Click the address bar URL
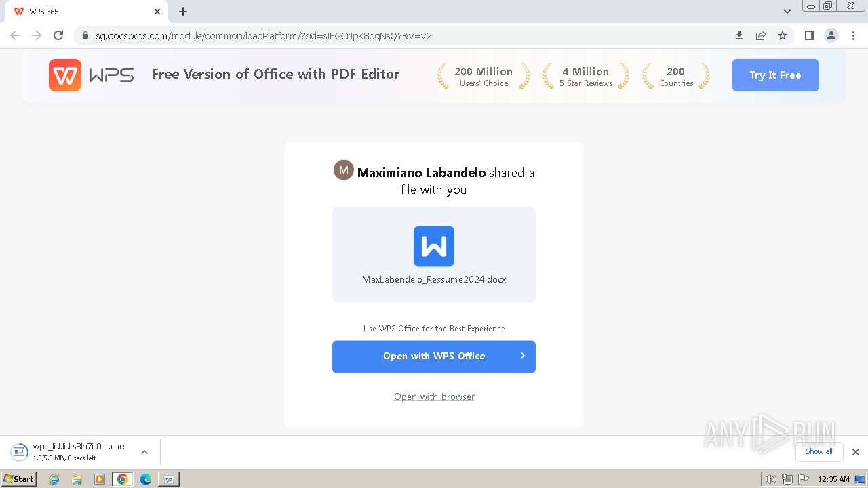The image size is (868, 488). pyautogui.click(x=264, y=36)
